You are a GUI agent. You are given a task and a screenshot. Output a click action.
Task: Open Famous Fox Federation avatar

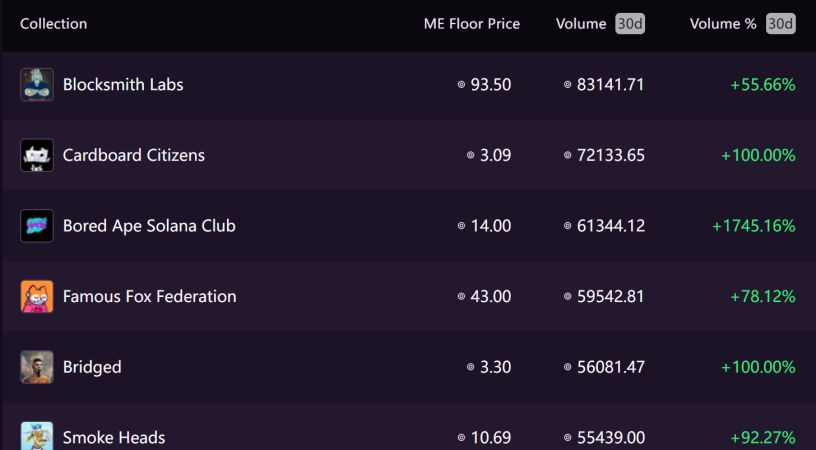pyautogui.click(x=37, y=297)
